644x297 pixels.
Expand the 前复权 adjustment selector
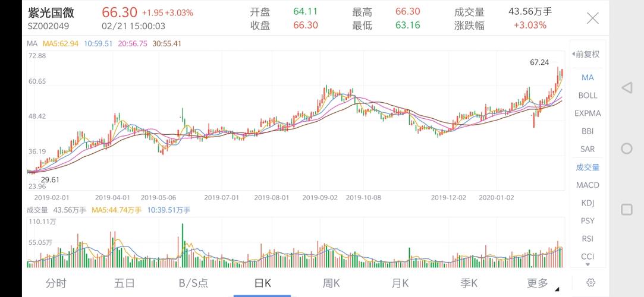point(586,54)
